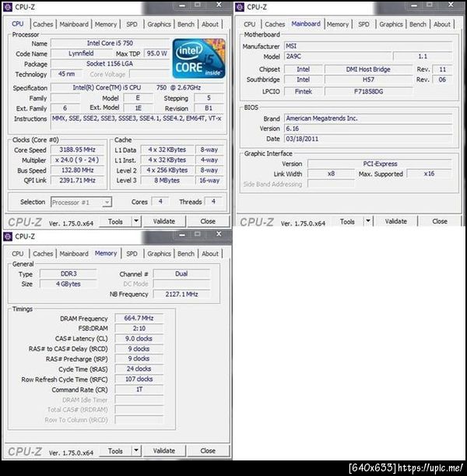Click Close button in the CPU window
The height and width of the screenshot is (476, 467).
(x=208, y=221)
